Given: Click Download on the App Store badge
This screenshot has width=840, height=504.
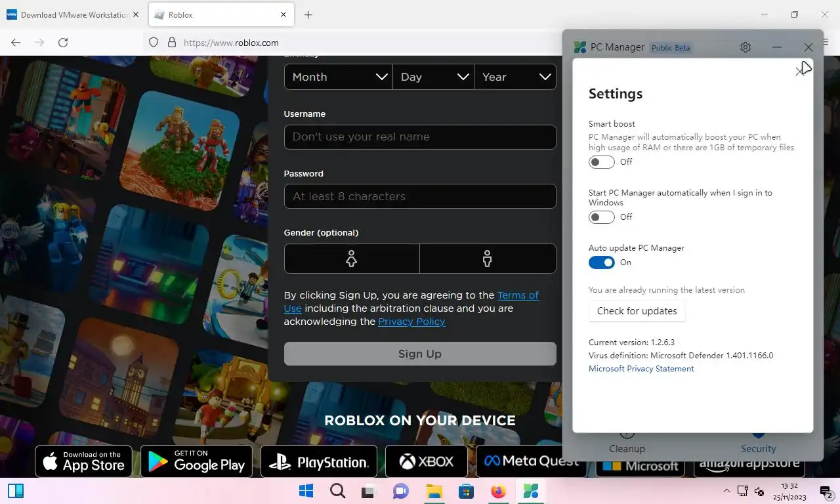Looking at the screenshot, I should [x=83, y=461].
